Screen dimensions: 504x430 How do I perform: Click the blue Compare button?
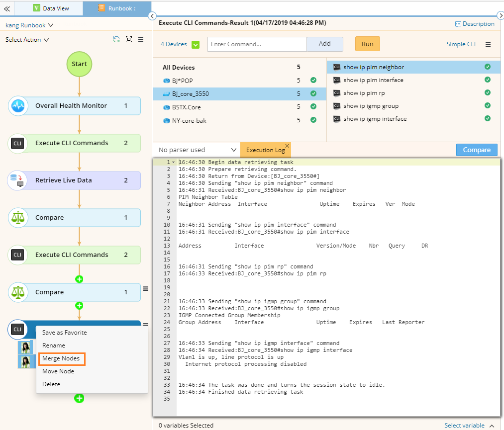(x=477, y=150)
